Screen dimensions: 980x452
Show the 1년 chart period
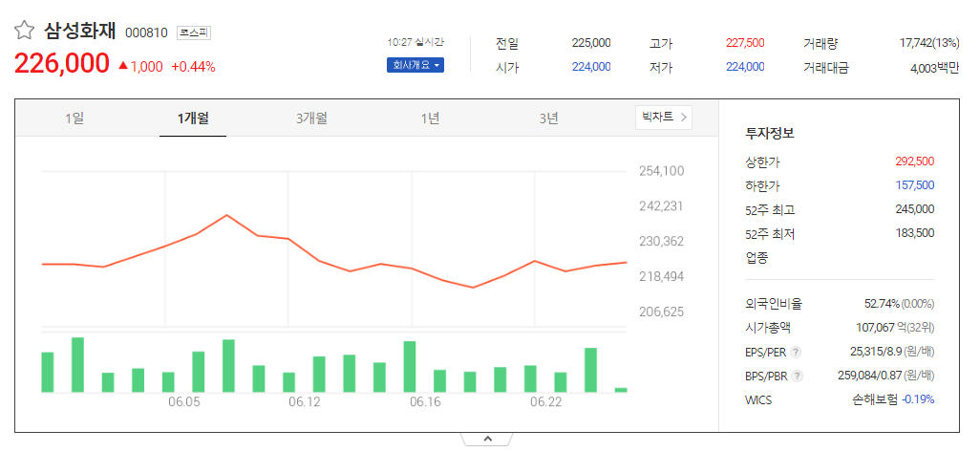click(x=430, y=118)
